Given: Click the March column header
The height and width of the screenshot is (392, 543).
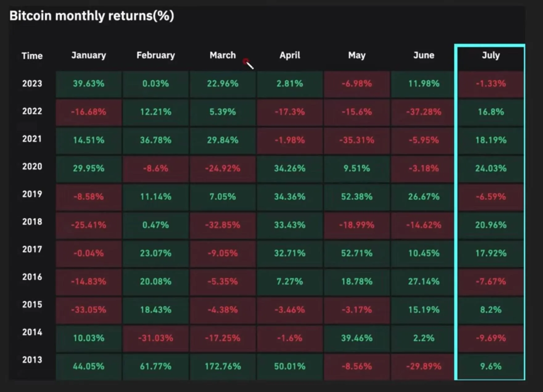Looking at the screenshot, I should click(222, 55).
